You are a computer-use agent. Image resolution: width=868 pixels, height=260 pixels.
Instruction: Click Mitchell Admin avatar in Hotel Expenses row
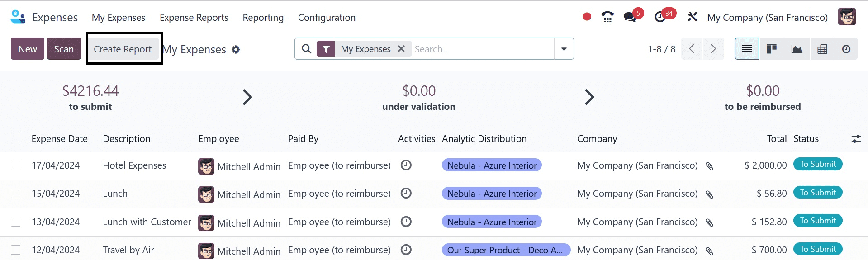pyautogui.click(x=206, y=166)
